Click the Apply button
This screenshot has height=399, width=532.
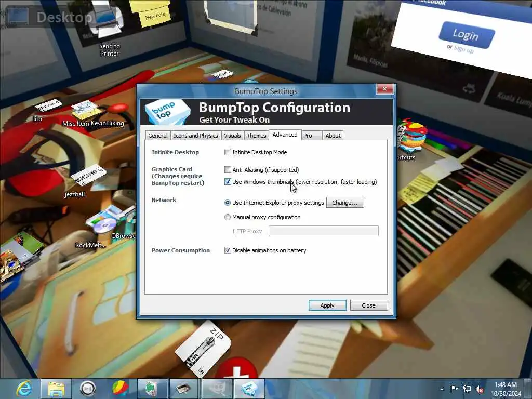(x=327, y=305)
